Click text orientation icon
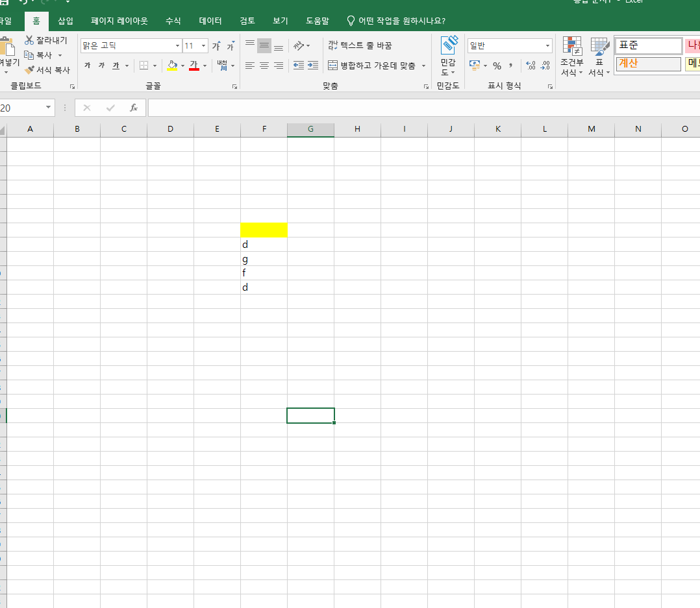Viewport: 700px width, 608px height. click(299, 46)
